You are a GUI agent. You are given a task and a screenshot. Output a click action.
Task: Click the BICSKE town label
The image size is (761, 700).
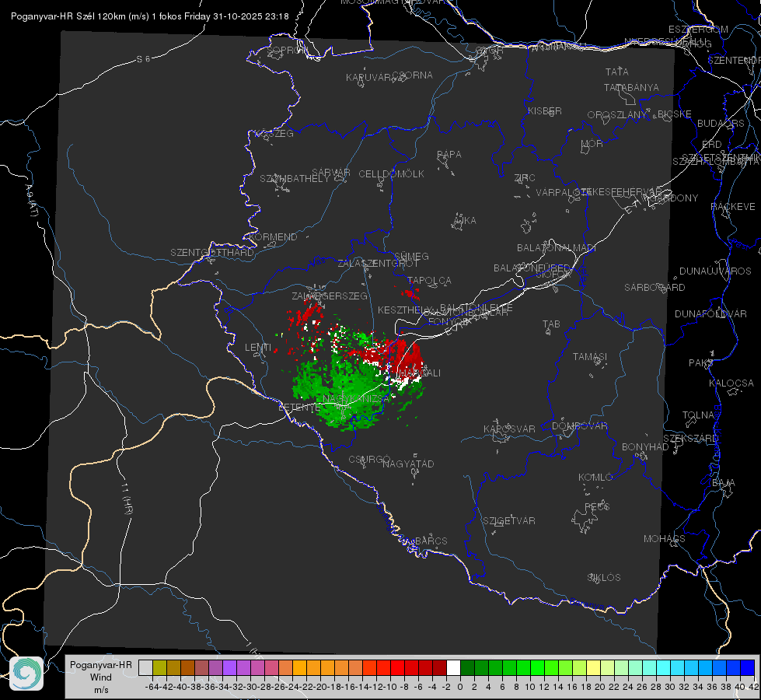pos(675,114)
